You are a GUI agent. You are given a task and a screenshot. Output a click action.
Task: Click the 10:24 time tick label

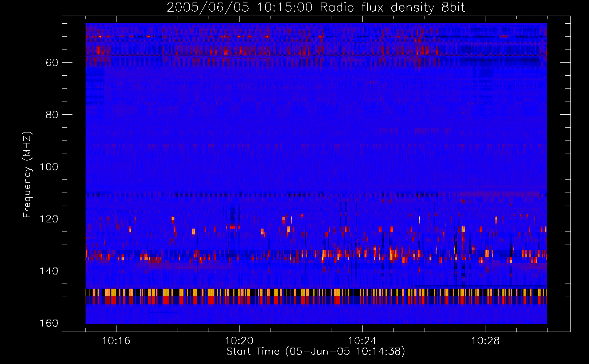coord(362,341)
